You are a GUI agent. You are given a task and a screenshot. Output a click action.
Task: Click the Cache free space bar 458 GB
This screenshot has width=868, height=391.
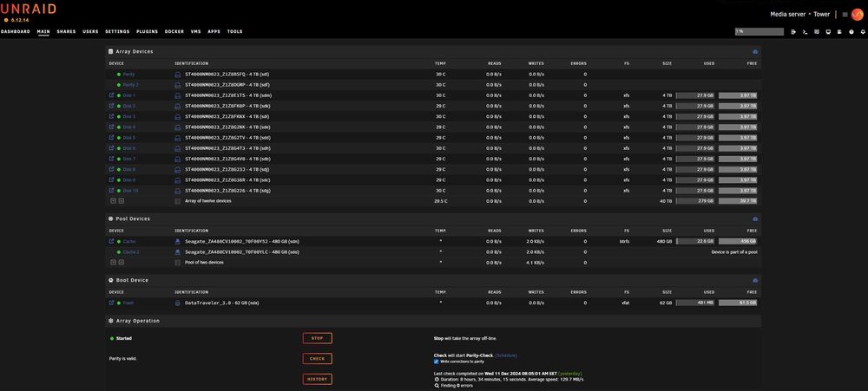(x=738, y=241)
